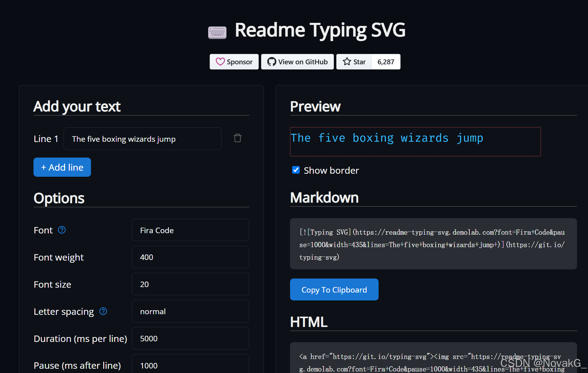Click the trash icon to delete Line 1
The height and width of the screenshot is (373, 588).
(x=237, y=138)
